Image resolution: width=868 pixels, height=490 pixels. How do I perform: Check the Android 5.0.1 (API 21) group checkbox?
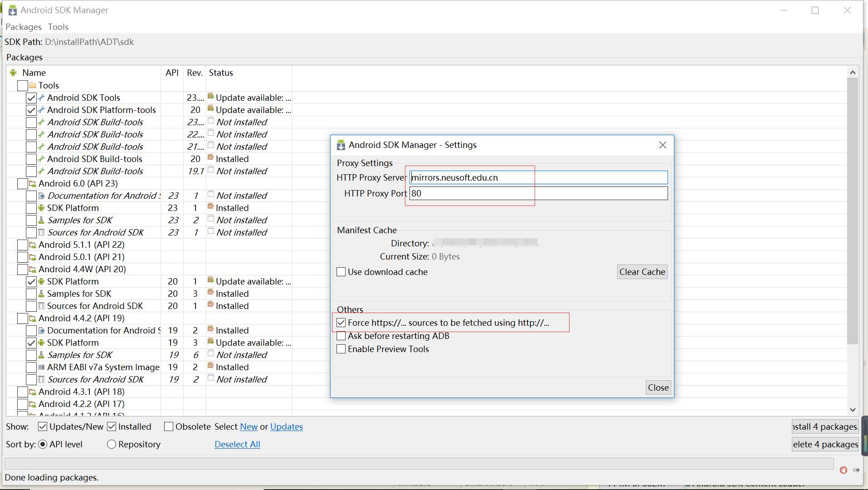[22, 257]
